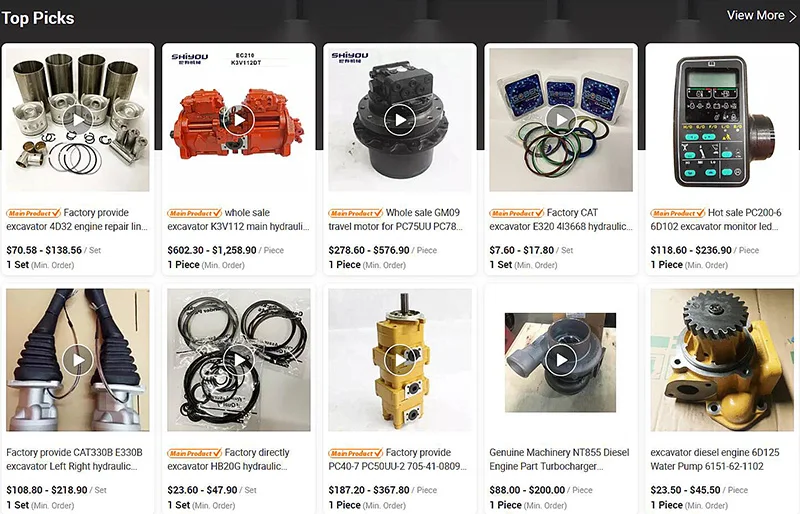Viewport: 800px width, 514px height.
Task: Select the $602.30 - $1,258.90 price text
Action: (x=212, y=250)
